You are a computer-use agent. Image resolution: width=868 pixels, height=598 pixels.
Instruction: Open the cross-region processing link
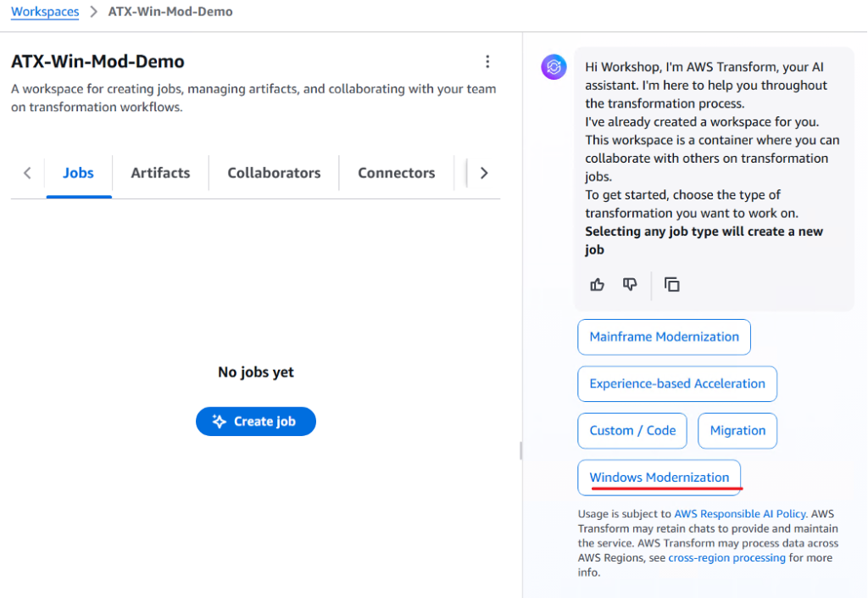726,558
